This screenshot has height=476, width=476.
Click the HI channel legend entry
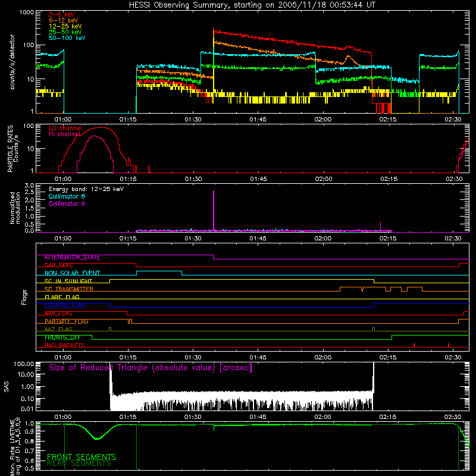coord(65,134)
